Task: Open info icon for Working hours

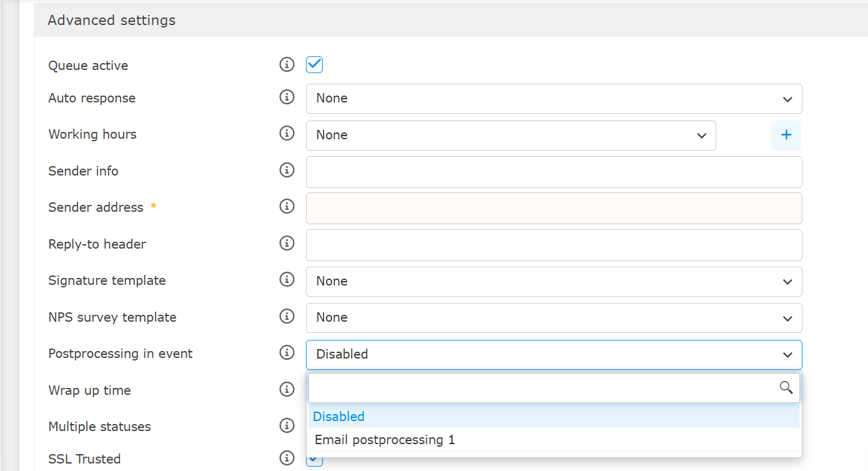Action: [x=287, y=133]
